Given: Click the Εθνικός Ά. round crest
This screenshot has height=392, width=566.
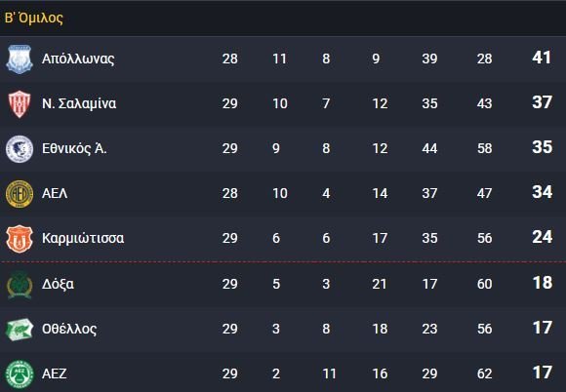Looking at the screenshot, I should click(x=20, y=149).
